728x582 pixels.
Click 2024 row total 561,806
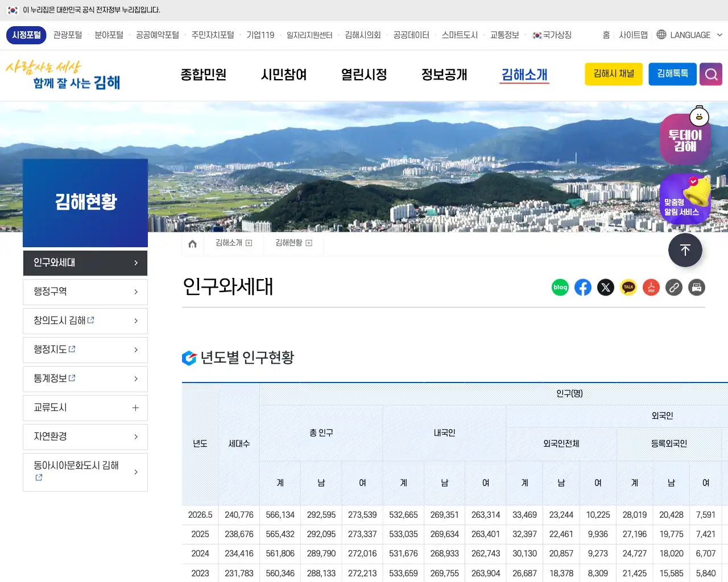(x=280, y=554)
